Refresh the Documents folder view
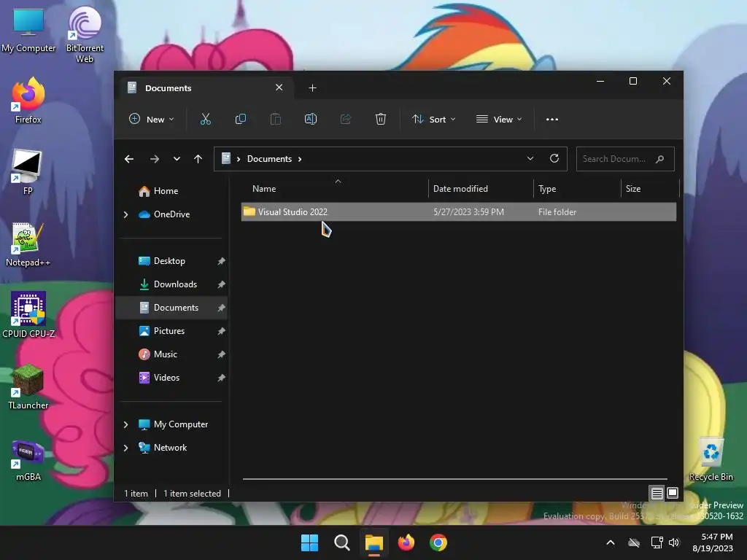 554,158
